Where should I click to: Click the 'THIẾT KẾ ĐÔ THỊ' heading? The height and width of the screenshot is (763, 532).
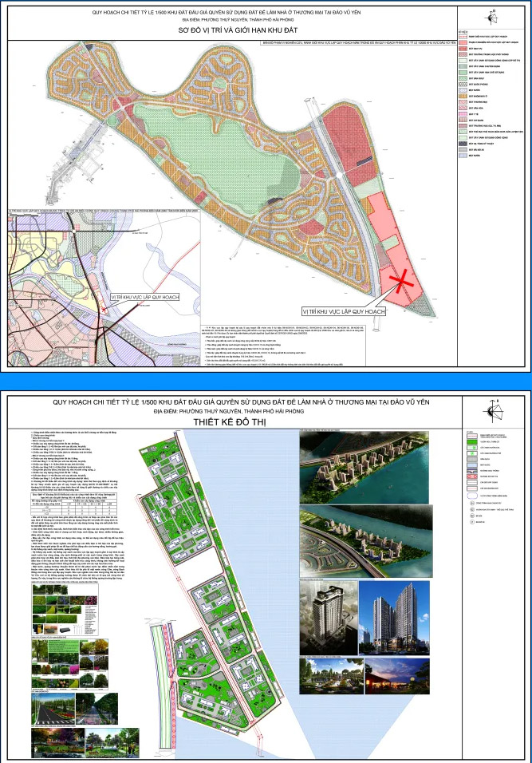230,422
